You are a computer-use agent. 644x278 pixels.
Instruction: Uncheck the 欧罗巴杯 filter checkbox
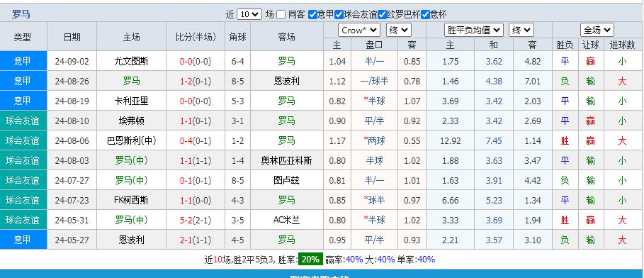382,15
